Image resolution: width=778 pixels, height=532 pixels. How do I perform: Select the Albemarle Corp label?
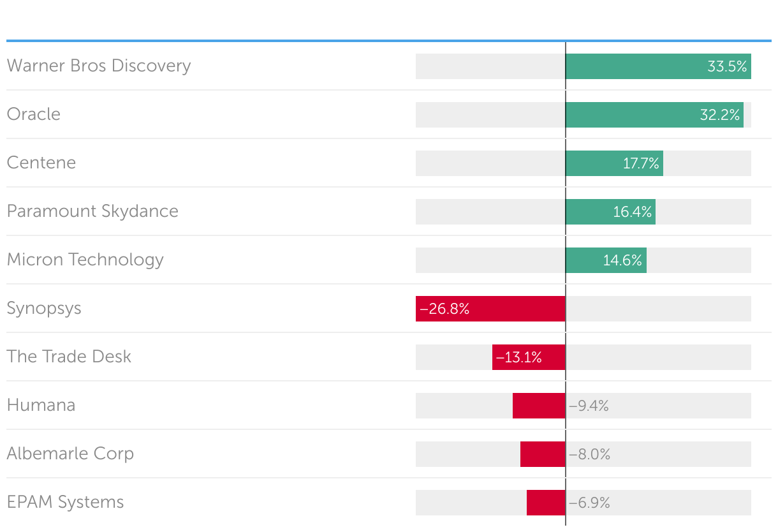click(70, 454)
